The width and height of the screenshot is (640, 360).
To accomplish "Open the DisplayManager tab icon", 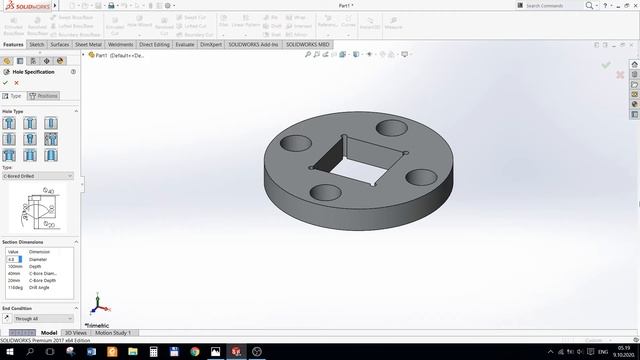I will point(60,61).
